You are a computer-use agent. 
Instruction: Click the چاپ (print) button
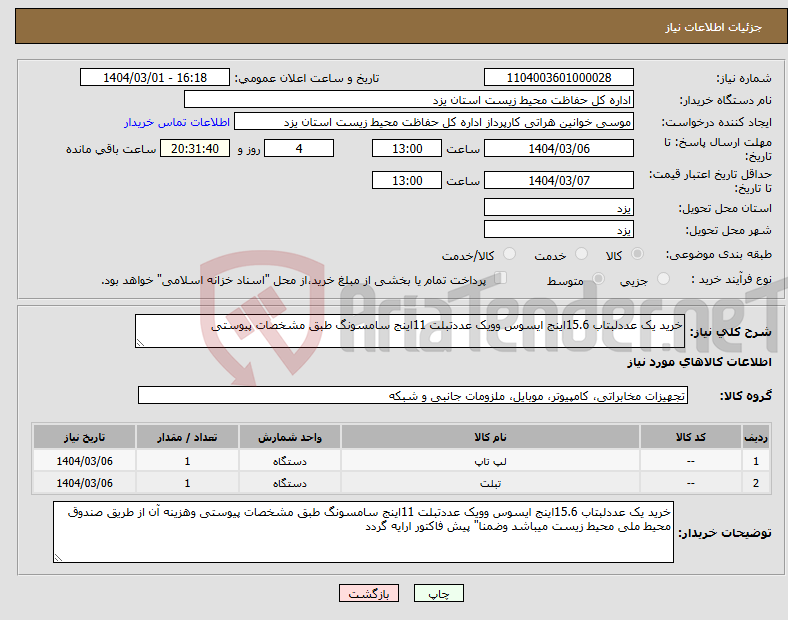tap(438, 593)
